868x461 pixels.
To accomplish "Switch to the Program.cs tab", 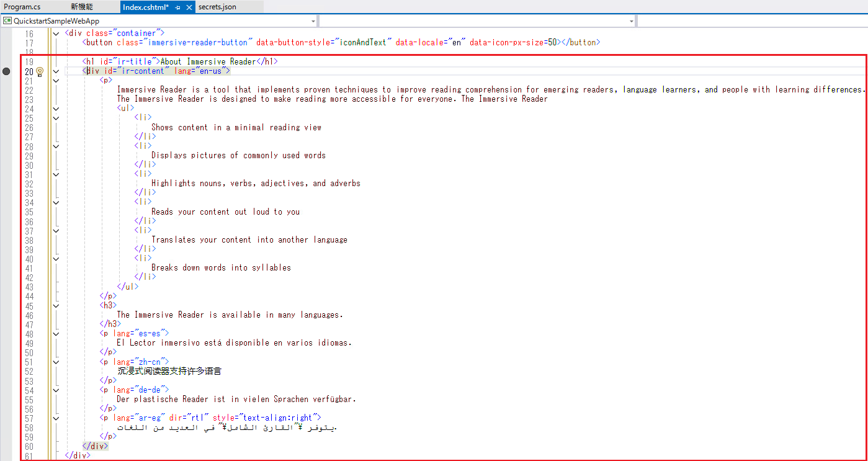I will pos(23,7).
